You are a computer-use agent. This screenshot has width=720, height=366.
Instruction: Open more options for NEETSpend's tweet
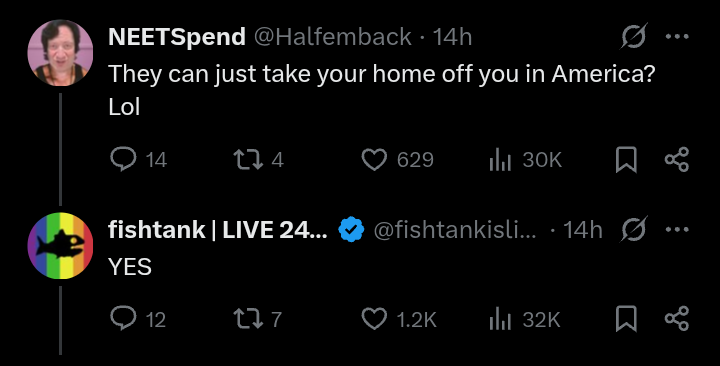point(677,36)
